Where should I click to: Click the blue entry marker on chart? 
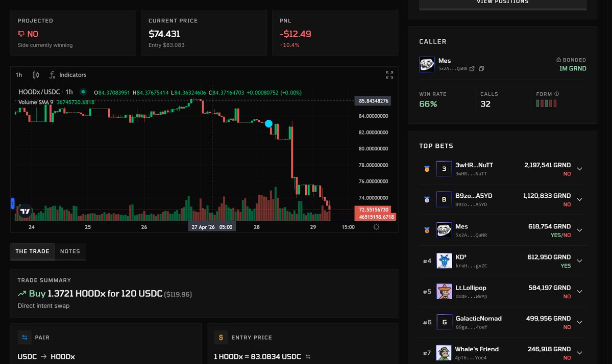point(268,123)
